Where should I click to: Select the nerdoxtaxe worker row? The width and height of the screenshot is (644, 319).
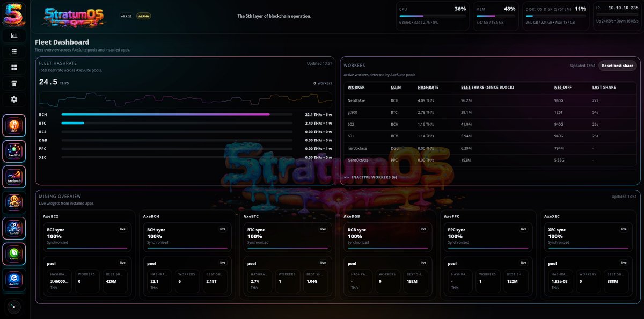point(490,148)
